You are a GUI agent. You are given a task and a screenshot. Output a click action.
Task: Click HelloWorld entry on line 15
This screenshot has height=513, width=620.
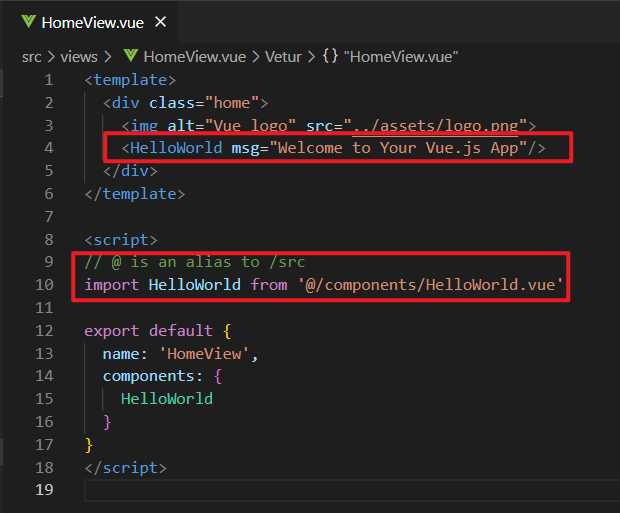point(167,399)
